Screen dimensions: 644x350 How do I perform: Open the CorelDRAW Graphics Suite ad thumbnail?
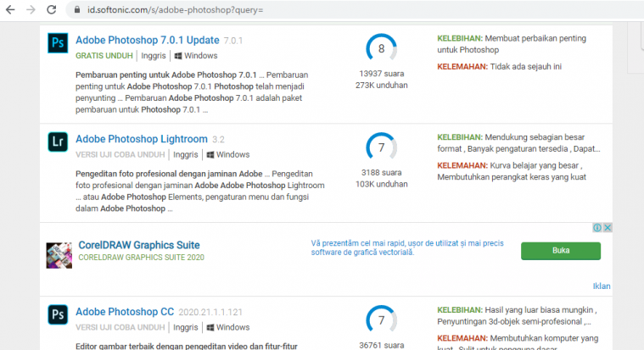59,255
